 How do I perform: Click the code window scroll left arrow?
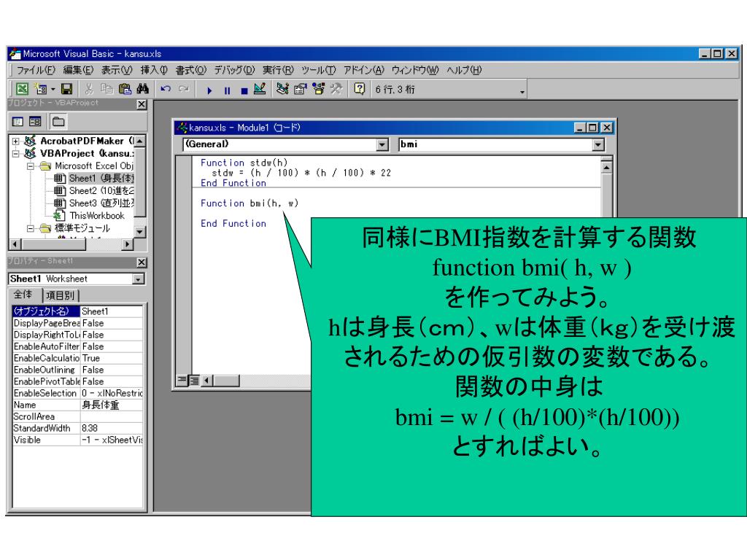coord(206,380)
